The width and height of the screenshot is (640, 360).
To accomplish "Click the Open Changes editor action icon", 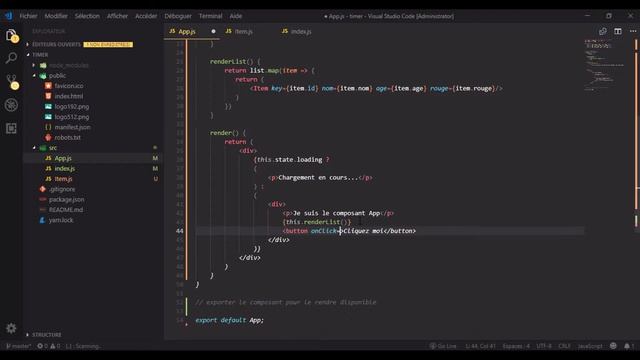I will (602, 31).
